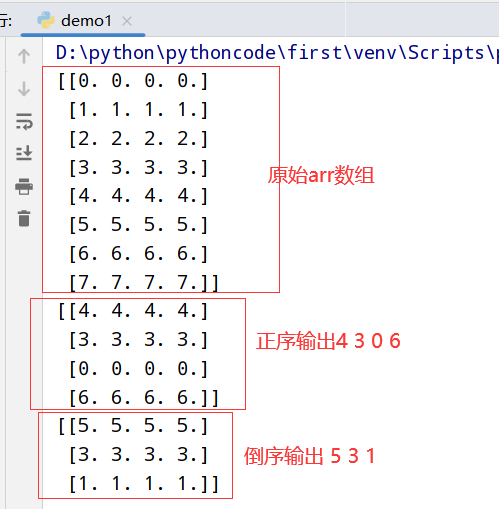Close the demo1 tab
This screenshot has height=509, width=499.
coord(127,21)
